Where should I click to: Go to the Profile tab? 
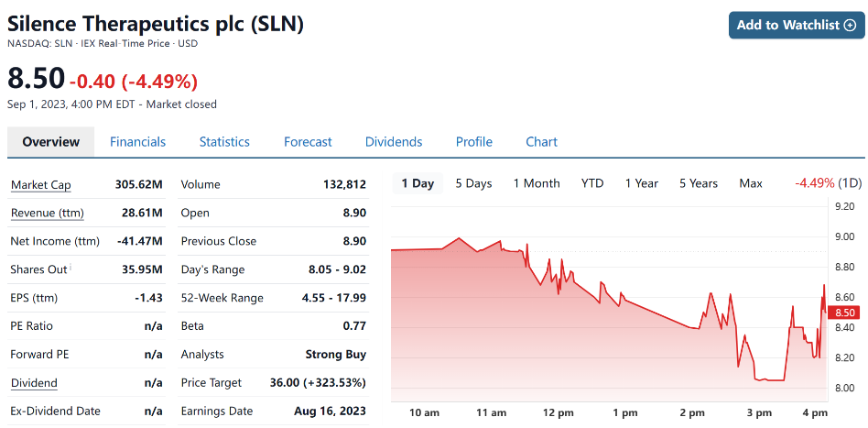coord(474,142)
